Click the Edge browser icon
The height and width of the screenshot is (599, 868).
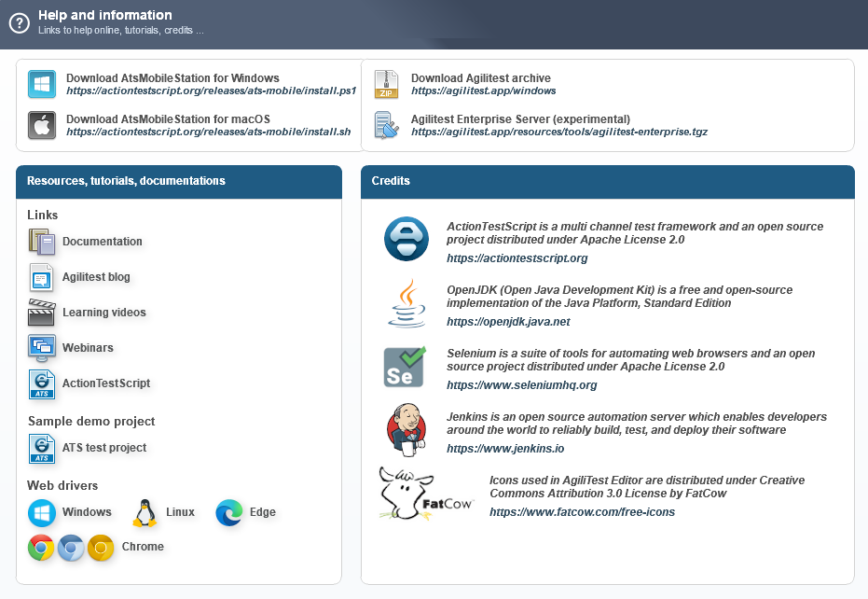[x=229, y=512]
